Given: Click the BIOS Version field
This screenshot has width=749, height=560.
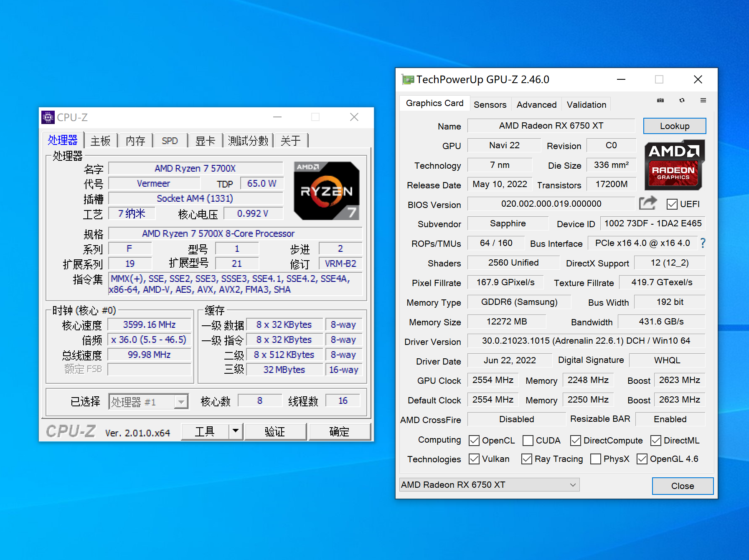Looking at the screenshot, I should pyautogui.click(x=551, y=203).
